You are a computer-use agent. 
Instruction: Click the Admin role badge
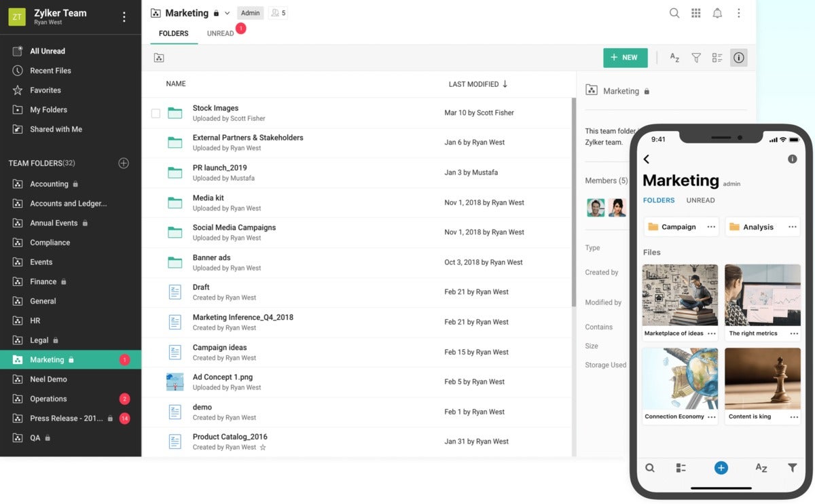pyautogui.click(x=250, y=13)
